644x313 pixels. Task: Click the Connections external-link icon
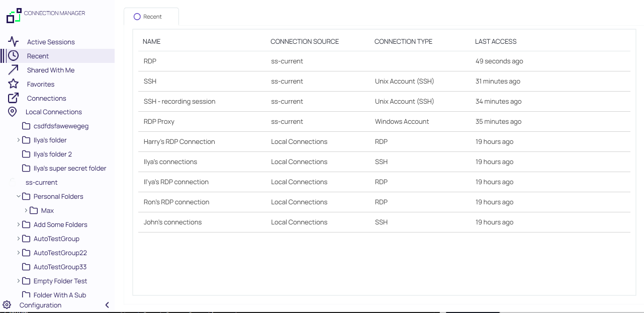13,98
